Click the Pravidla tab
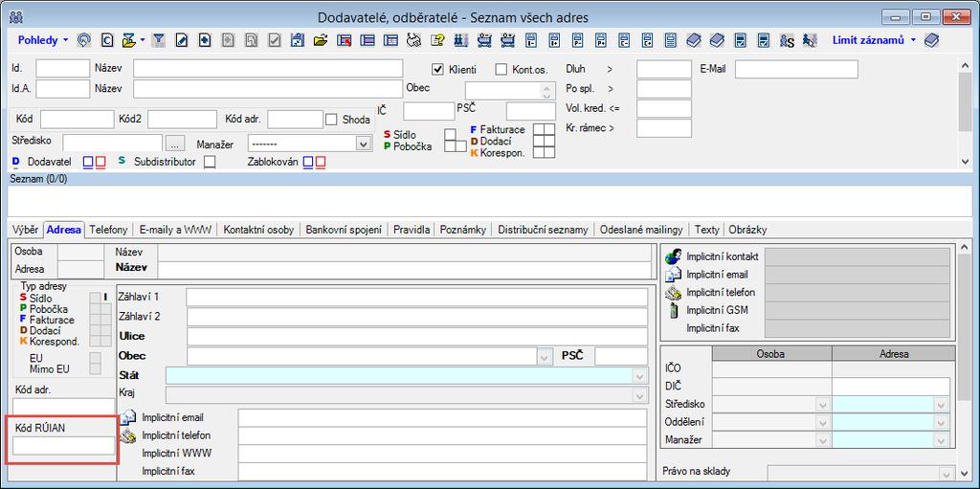The height and width of the screenshot is (489, 980). (x=412, y=230)
